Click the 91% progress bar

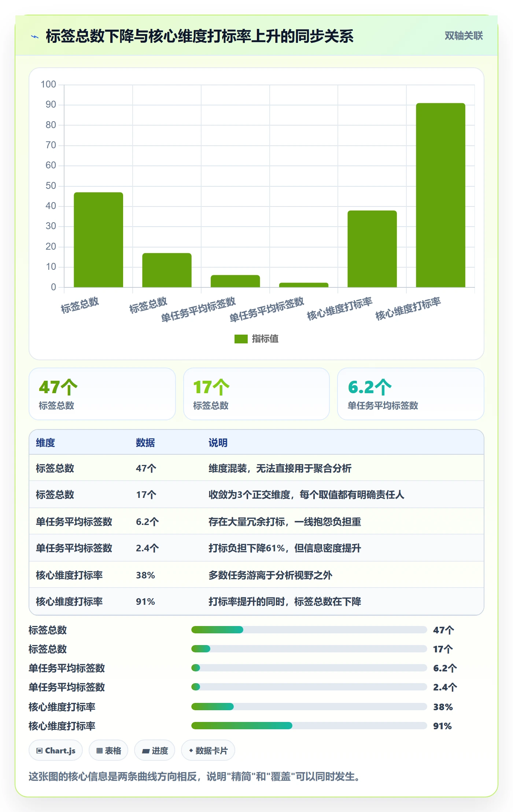click(309, 726)
